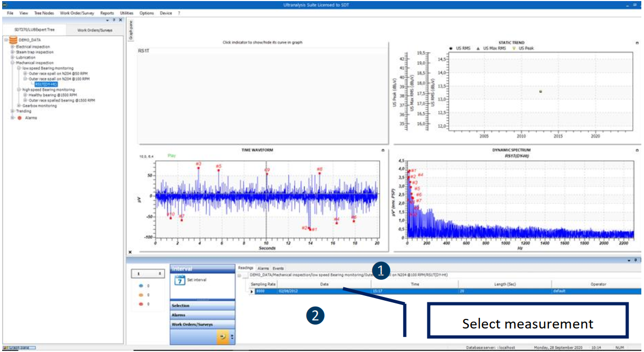Viewport: 644px width, 352px height.
Task: Click the orange arrow icon in navigation pane
Action: [221, 337]
